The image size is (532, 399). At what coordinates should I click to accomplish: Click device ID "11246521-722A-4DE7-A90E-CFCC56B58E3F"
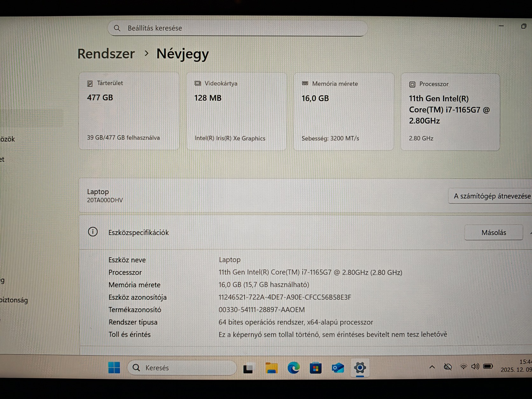285,297
